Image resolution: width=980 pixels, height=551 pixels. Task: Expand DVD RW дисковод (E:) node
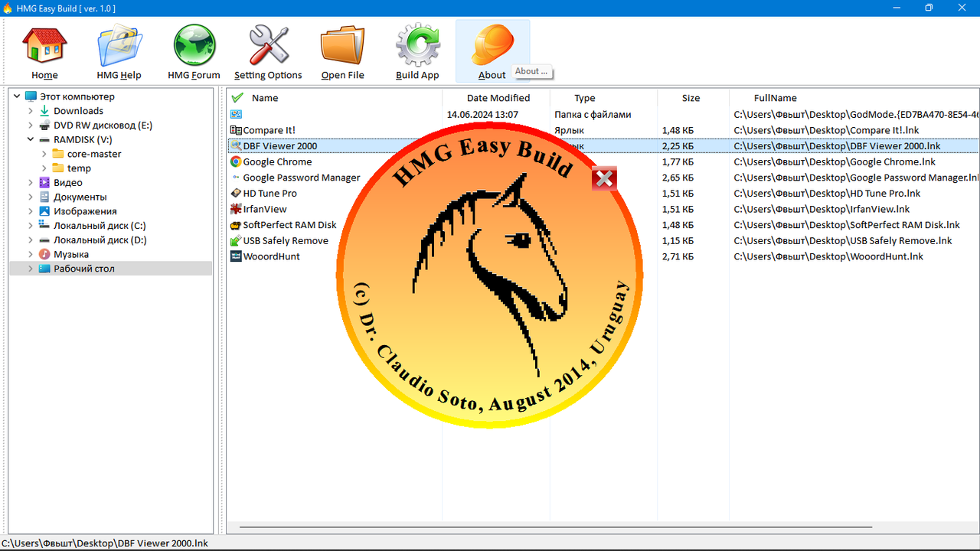31,125
